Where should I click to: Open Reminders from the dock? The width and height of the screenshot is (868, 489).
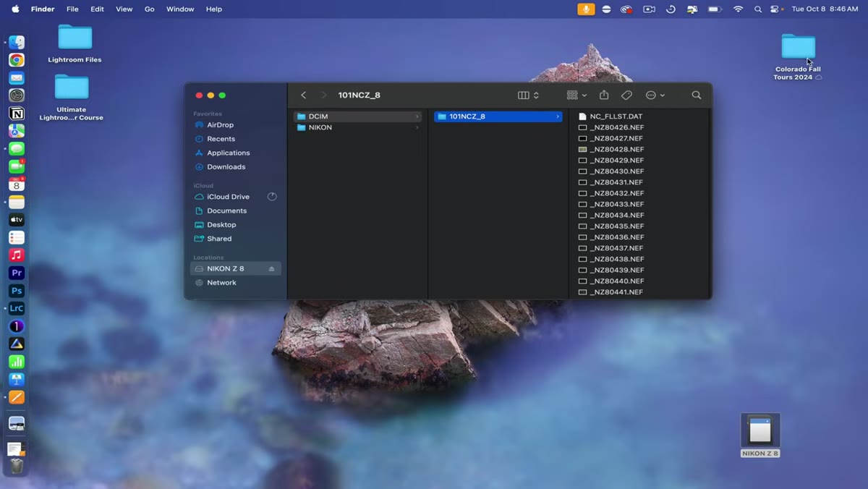[17, 237]
